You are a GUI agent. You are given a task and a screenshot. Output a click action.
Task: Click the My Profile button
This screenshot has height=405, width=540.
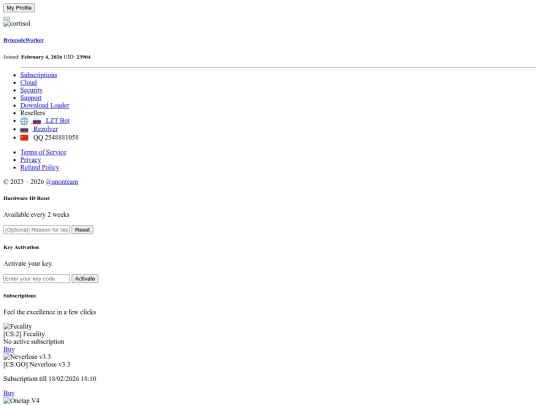[x=19, y=8]
